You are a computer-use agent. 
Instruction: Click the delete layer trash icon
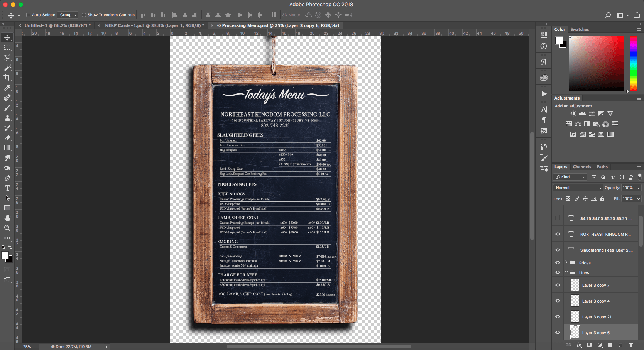click(x=630, y=345)
